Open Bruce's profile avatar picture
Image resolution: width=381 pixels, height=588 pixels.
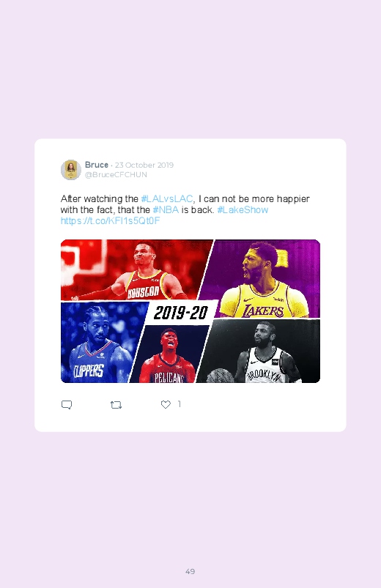click(71, 169)
